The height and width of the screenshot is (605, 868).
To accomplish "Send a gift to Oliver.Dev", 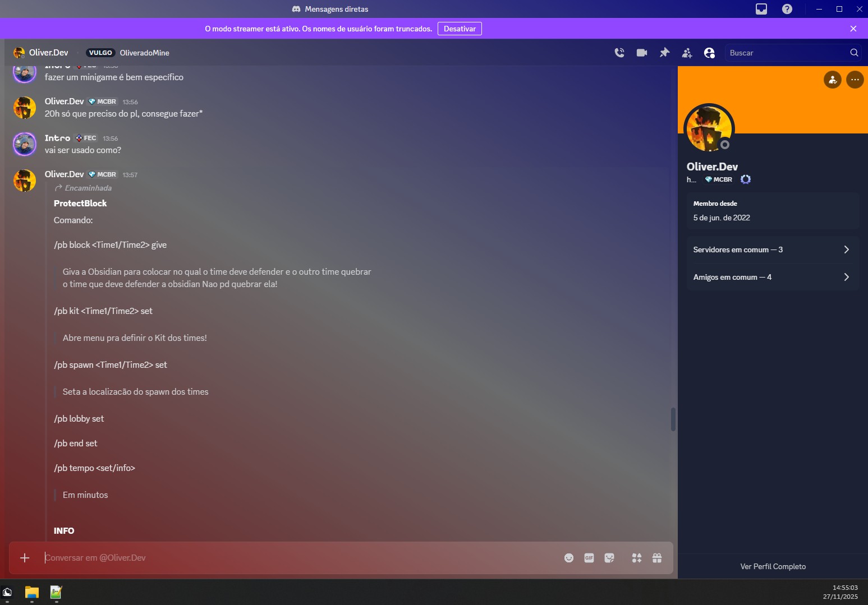I will click(x=657, y=558).
